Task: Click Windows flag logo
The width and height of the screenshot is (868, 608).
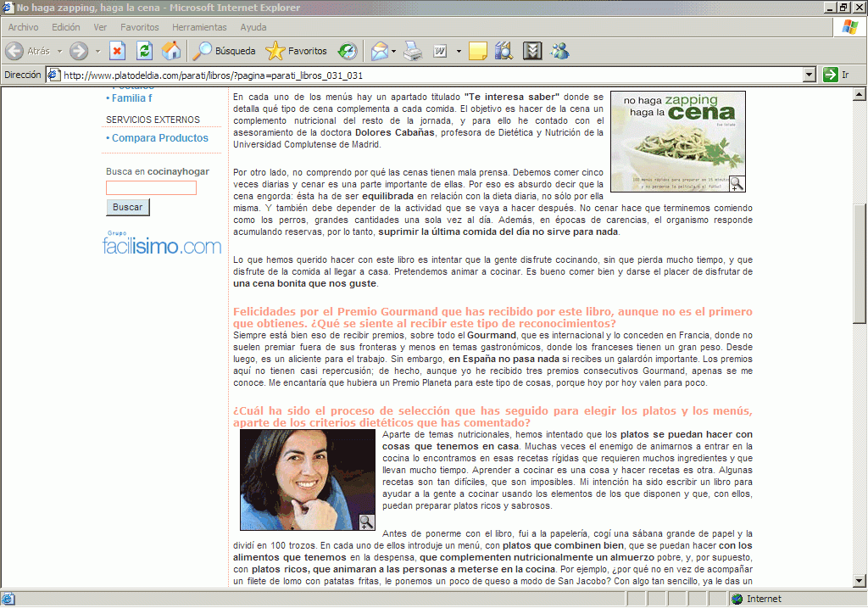Action: pos(849,26)
